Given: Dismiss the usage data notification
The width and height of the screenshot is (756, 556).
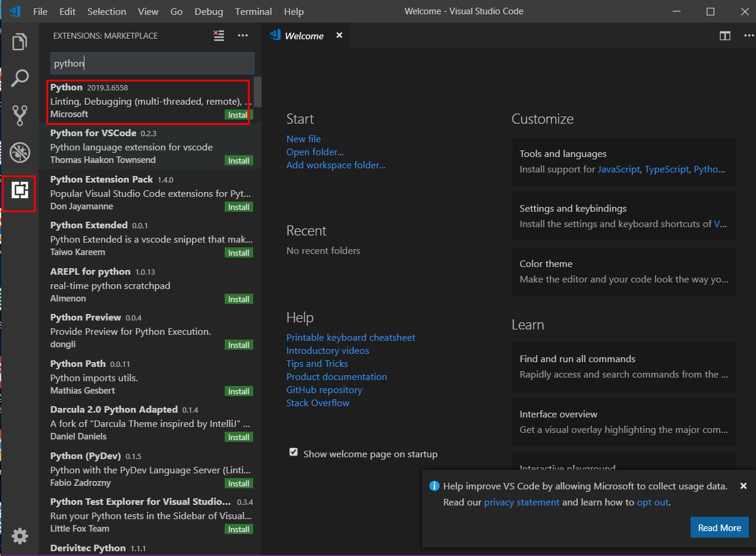Looking at the screenshot, I should [x=743, y=486].
